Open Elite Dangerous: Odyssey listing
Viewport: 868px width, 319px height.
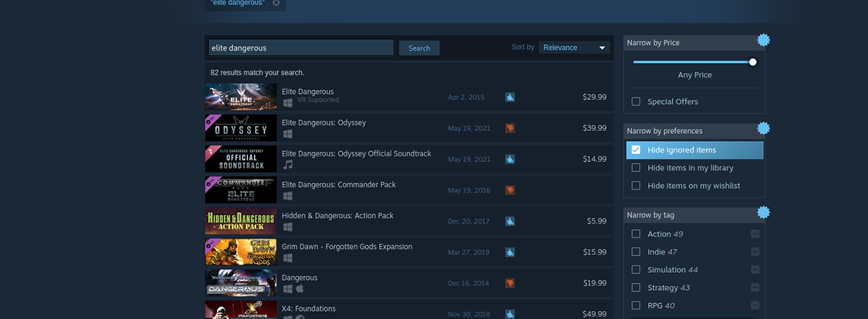[x=409, y=128]
